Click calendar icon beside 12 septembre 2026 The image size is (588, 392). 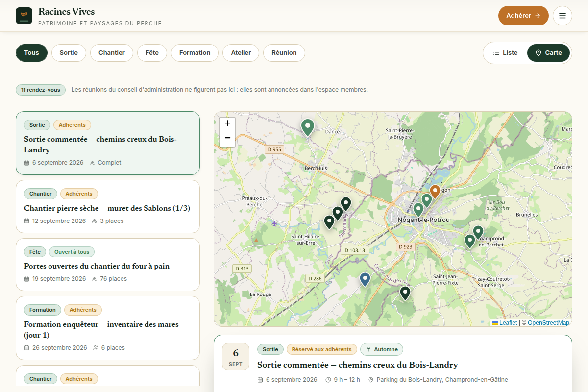coord(27,221)
